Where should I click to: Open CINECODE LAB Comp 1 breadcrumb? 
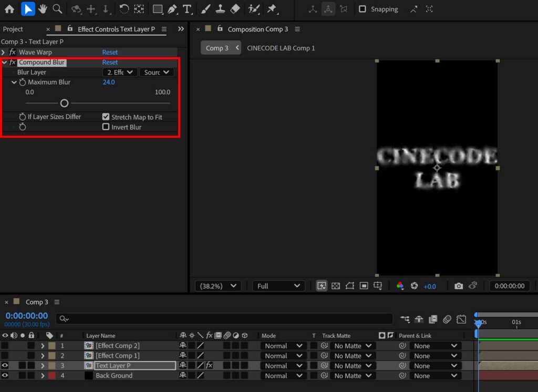pos(281,48)
